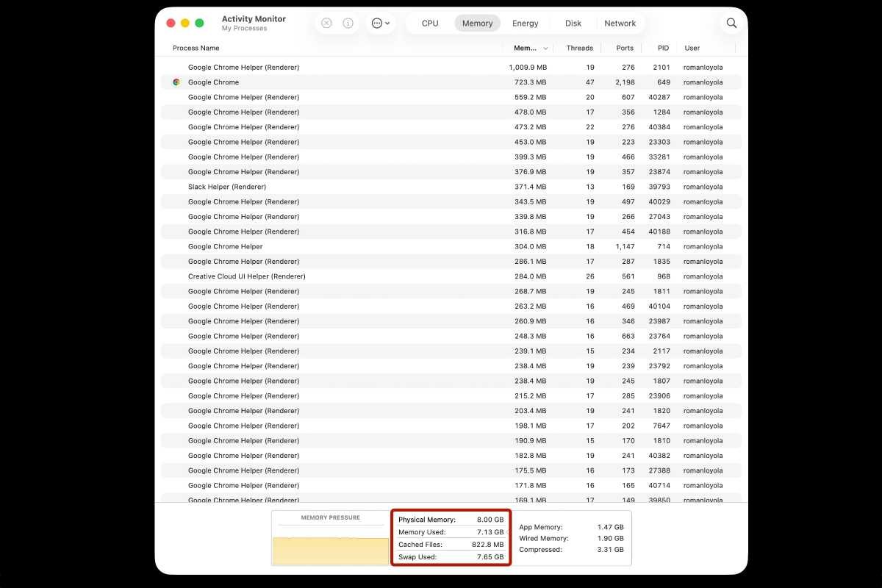Click the stop process (X) icon
Image resolution: width=882 pixels, height=588 pixels.
(x=326, y=23)
